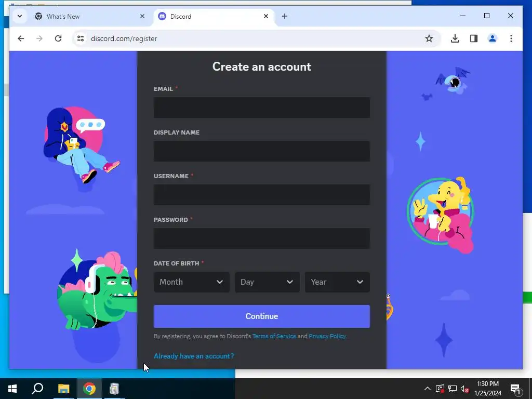Click the archive app taskbar icon
Image resolution: width=532 pixels, height=399 pixels.
point(114,389)
